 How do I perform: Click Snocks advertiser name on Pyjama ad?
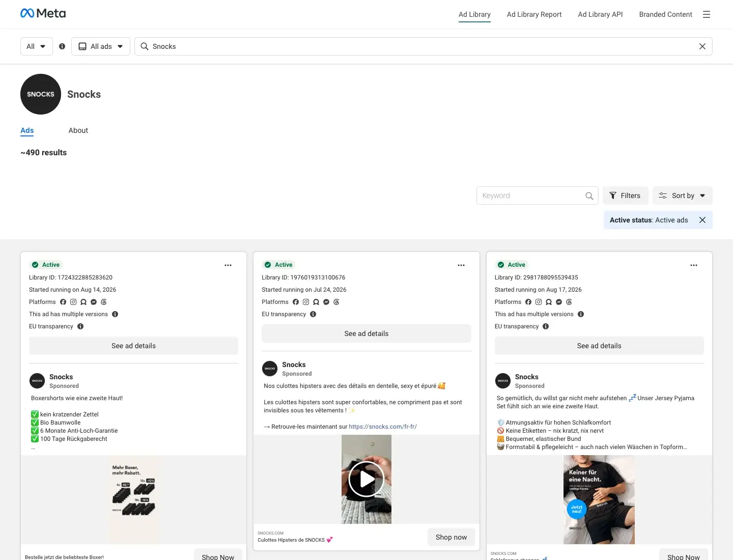coord(526,377)
